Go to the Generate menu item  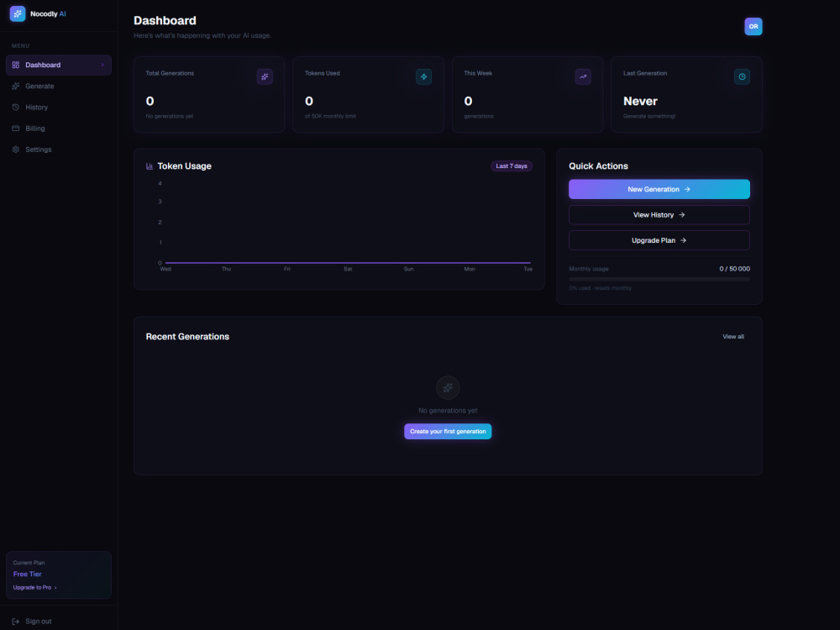coord(59,87)
